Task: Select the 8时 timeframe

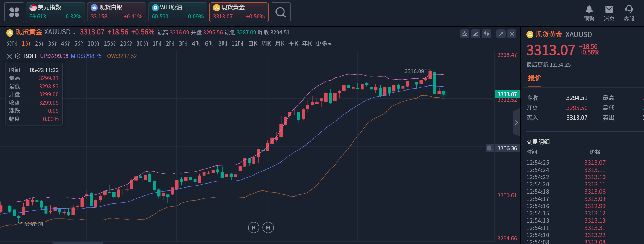Action: pos(223,43)
